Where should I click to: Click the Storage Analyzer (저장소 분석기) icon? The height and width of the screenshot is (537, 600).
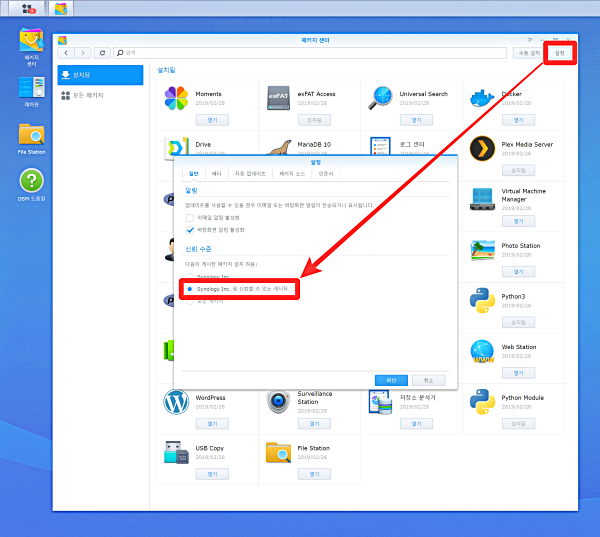(x=381, y=402)
